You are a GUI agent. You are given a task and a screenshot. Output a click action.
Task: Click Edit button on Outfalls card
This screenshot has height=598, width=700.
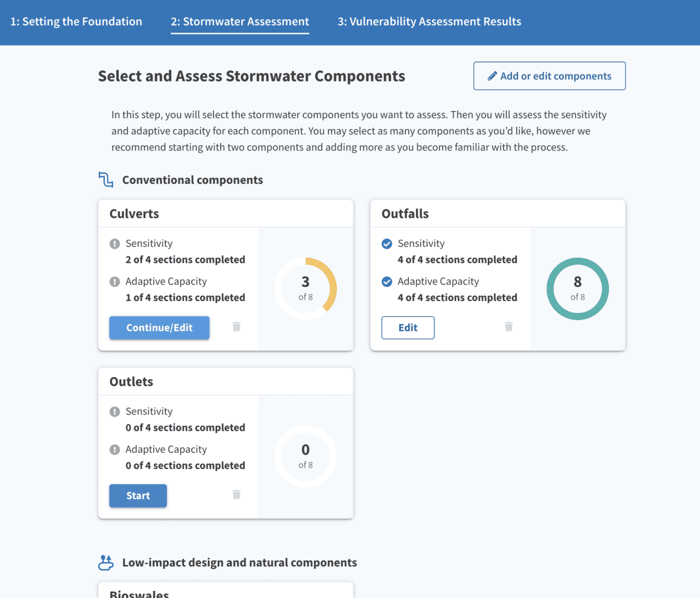pos(408,328)
